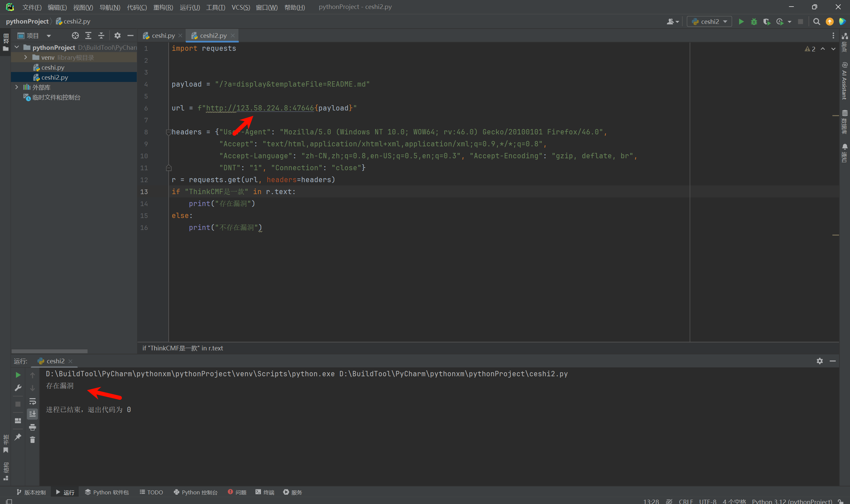Close the ceshi2.py editor tab
This screenshot has height=504, width=850.
tap(232, 35)
